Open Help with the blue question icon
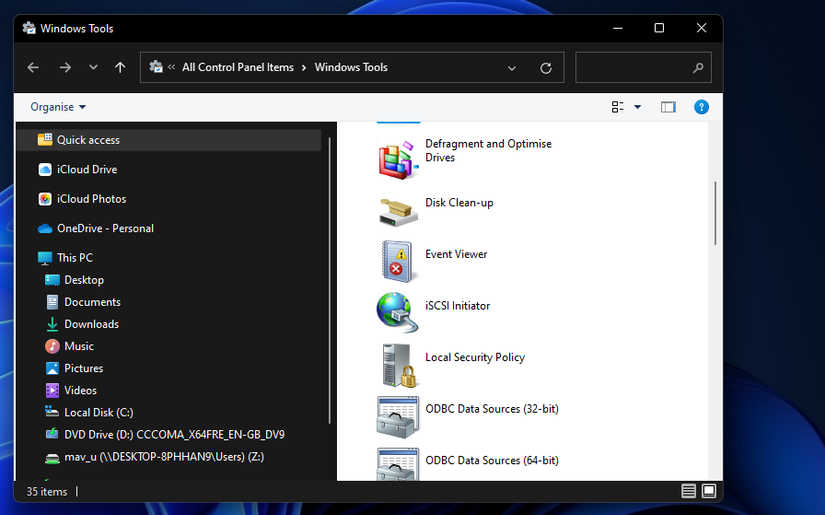825x515 pixels. pos(701,107)
